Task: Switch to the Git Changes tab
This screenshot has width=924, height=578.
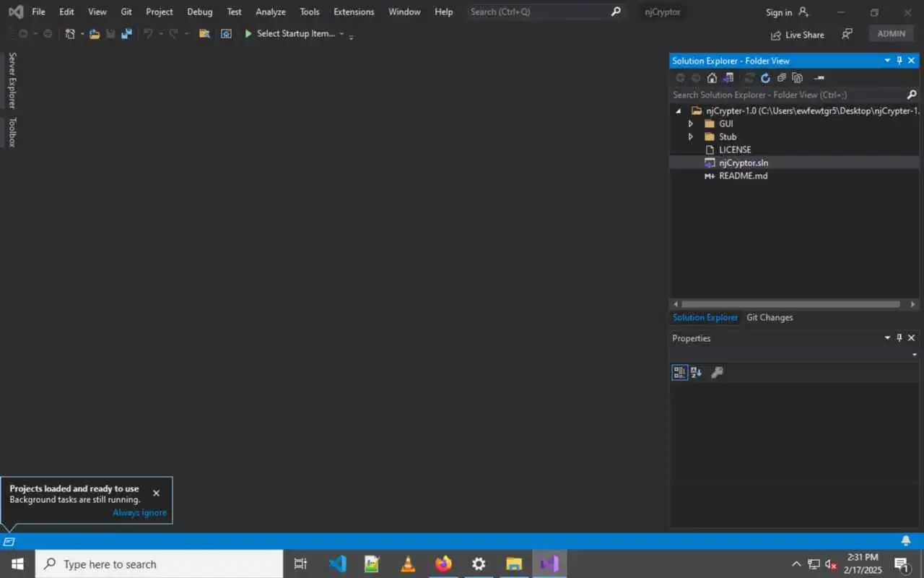Action: [x=770, y=317]
